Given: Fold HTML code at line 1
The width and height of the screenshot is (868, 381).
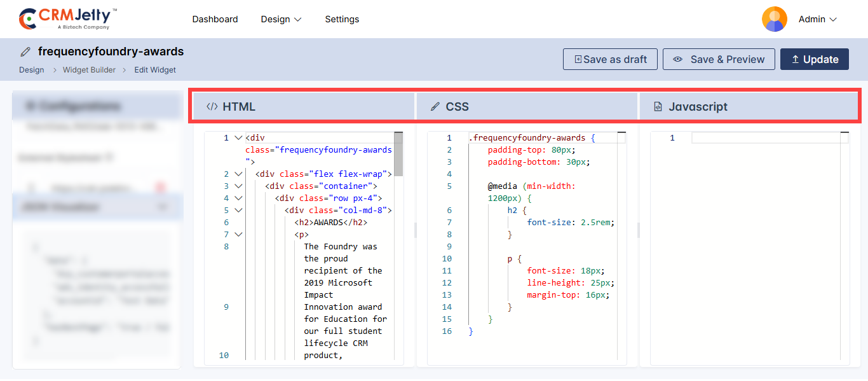Looking at the screenshot, I should 238,138.
